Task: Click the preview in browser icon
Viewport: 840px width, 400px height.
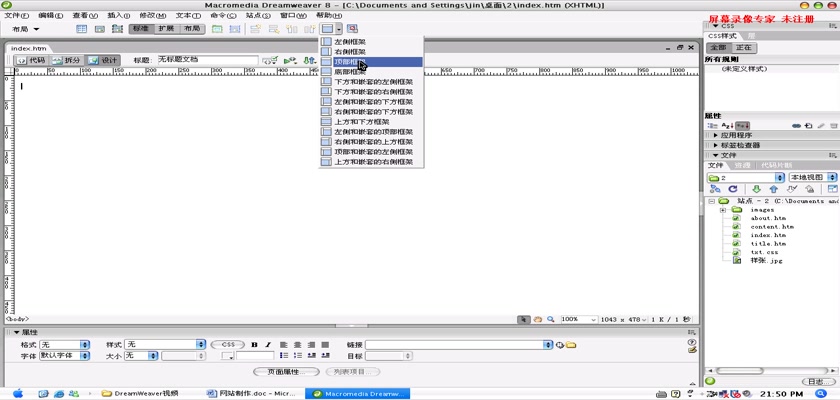Action: (x=290, y=61)
